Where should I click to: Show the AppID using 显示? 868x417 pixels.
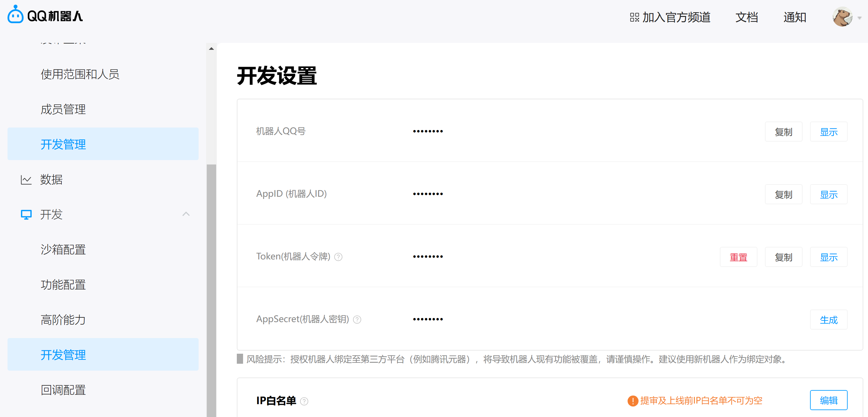point(829,194)
